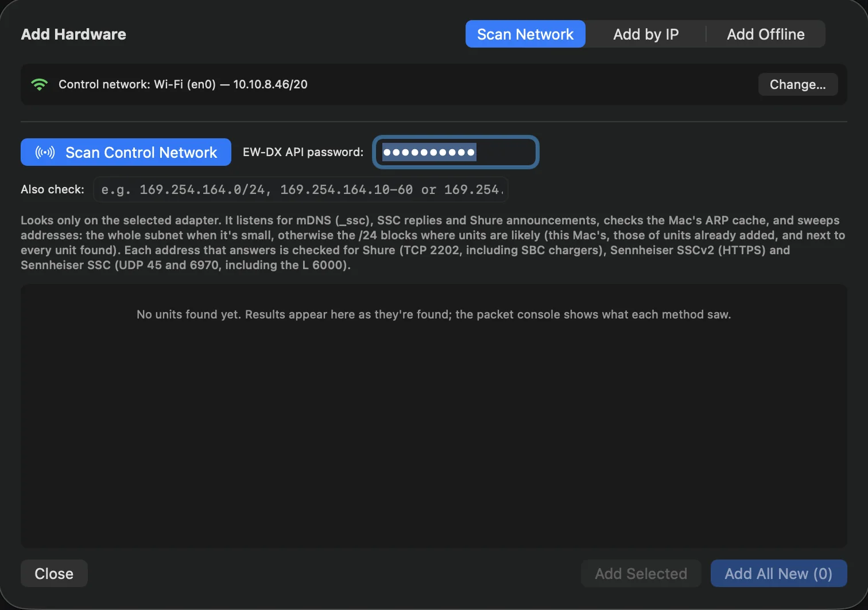Switch to the Add by IP tab

(646, 34)
